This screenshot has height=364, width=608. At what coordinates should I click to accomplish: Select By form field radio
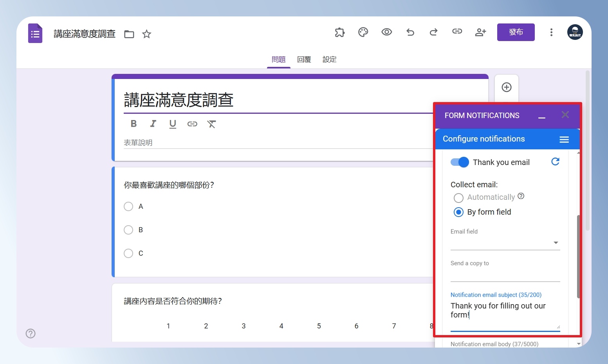458,212
